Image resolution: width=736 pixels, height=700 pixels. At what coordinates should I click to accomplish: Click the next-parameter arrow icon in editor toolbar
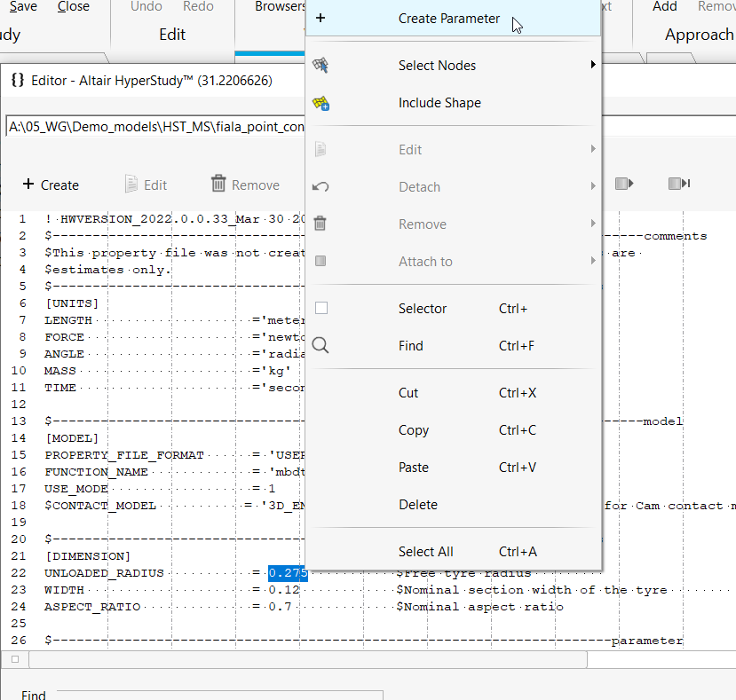point(624,184)
